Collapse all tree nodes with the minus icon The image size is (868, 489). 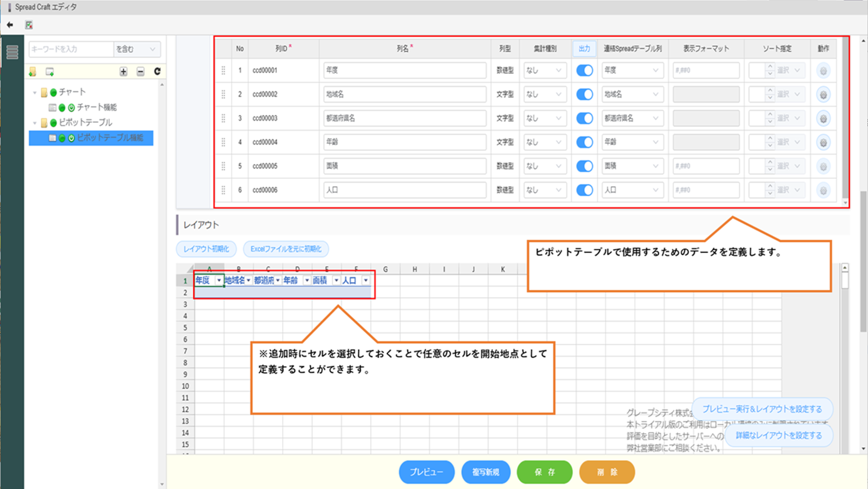click(141, 72)
